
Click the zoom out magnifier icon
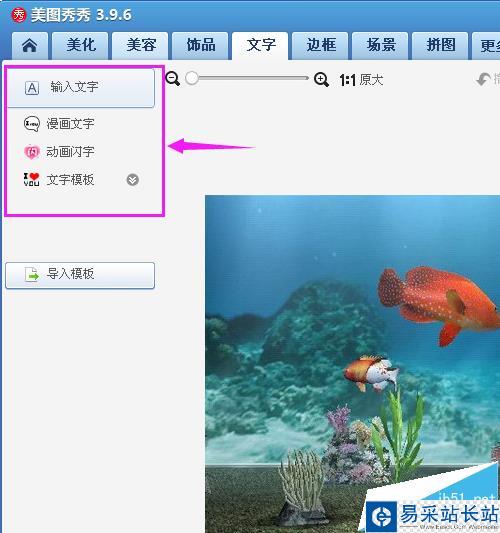click(173, 79)
